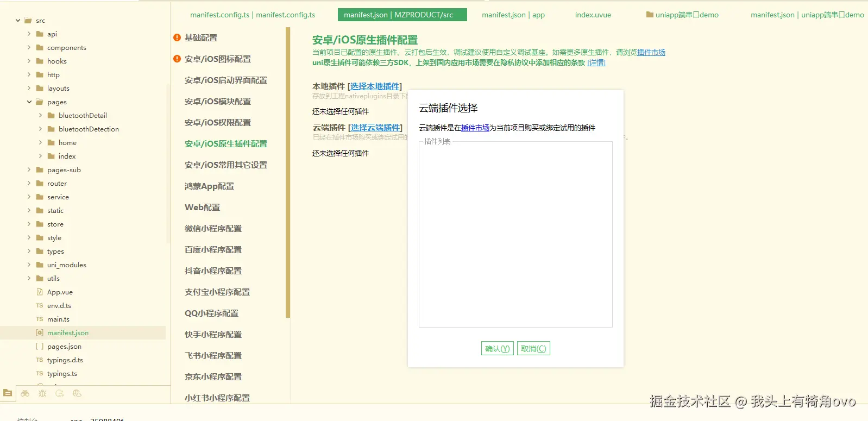Click folder icon of api directory

[40, 34]
